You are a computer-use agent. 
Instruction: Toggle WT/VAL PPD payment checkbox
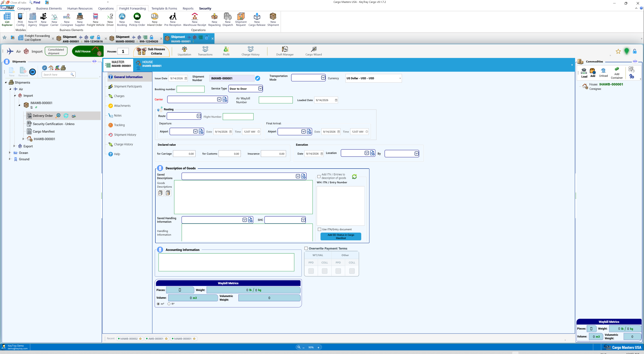(311, 271)
